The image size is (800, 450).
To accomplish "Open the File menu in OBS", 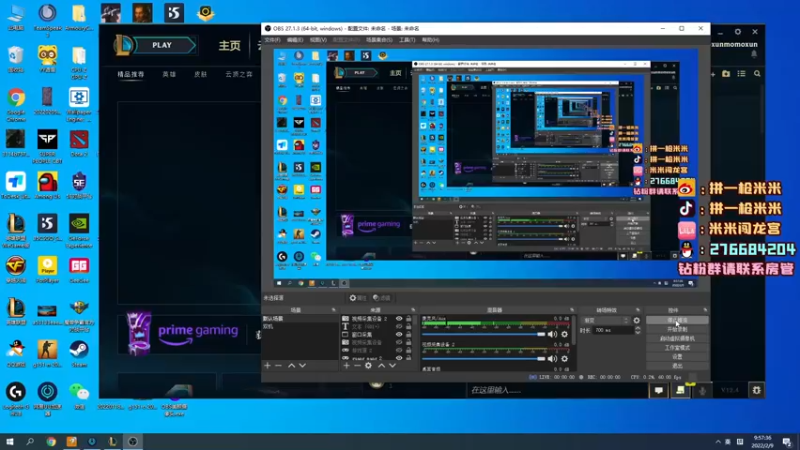I will [272, 40].
